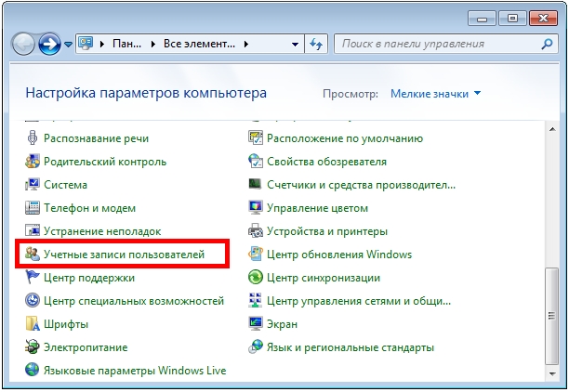Click the network sharing center icon
Image resolution: width=569 pixels, height=392 pixels.
tap(256, 301)
